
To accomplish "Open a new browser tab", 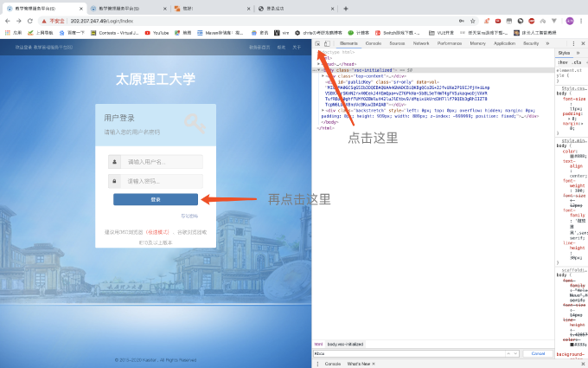I will coord(345,9).
